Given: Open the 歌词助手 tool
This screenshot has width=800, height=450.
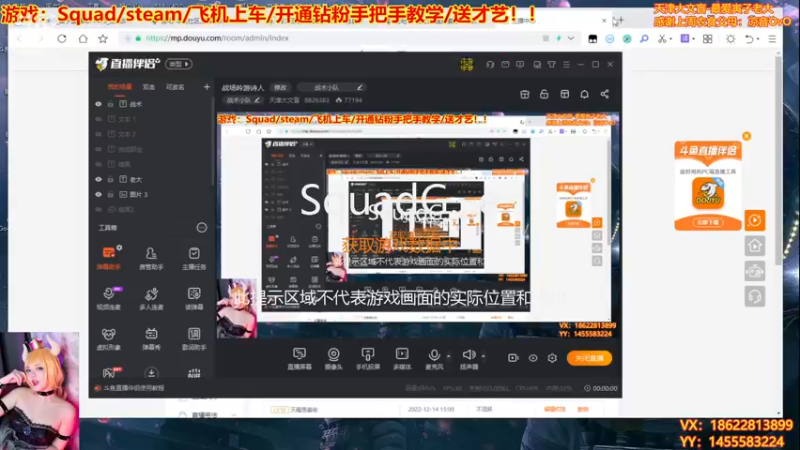Looking at the screenshot, I should tap(194, 338).
